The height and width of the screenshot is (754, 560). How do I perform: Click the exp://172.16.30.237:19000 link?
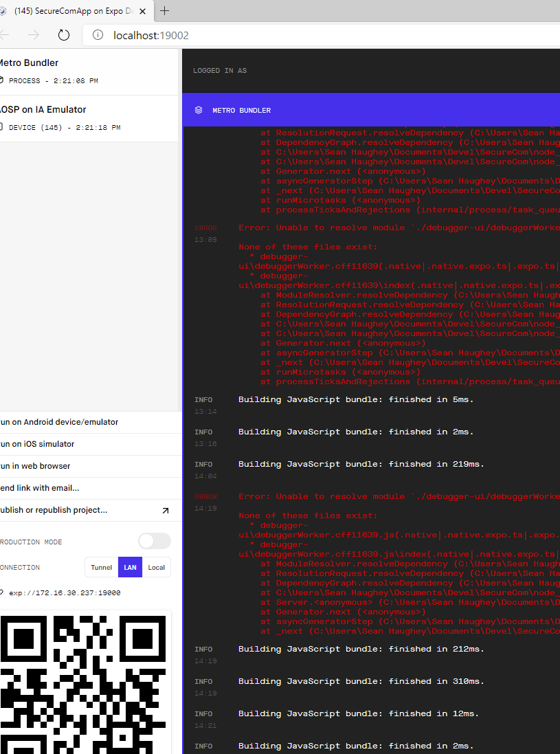(65, 591)
